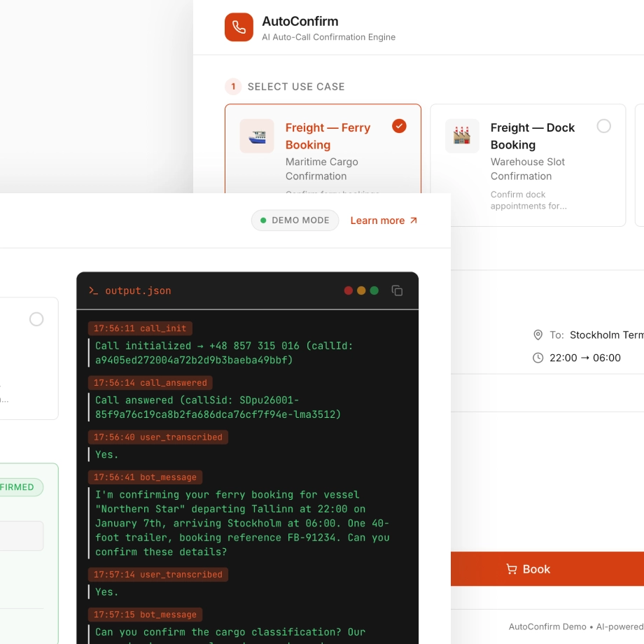644x644 pixels.
Task: Click the checked radio on Freight — Ferry Booking
Action: tap(399, 126)
